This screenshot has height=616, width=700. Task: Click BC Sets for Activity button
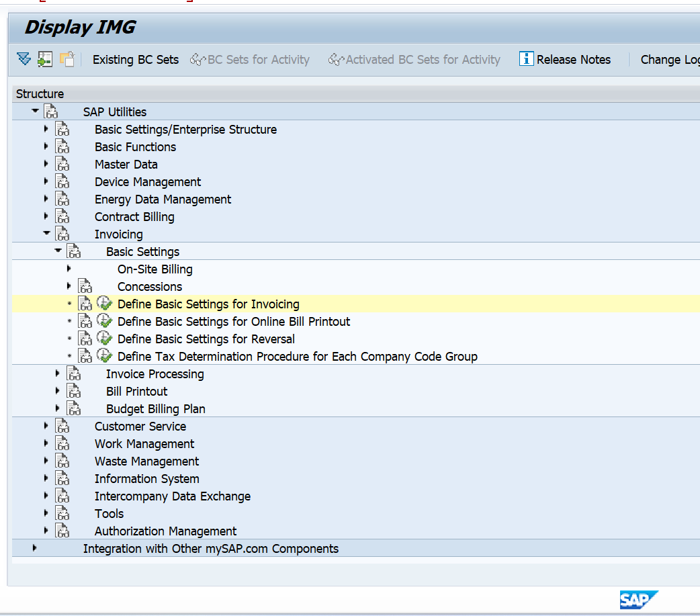249,59
